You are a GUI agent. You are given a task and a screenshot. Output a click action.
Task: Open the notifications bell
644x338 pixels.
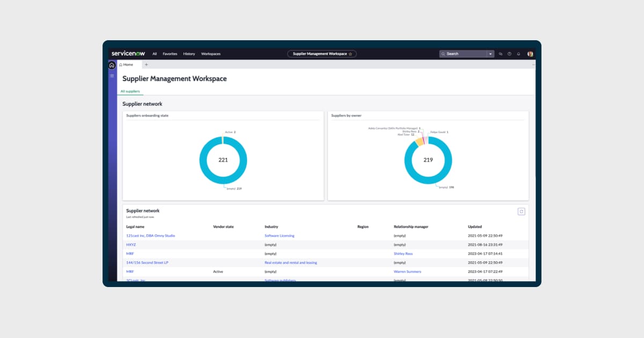coord(518,54)
